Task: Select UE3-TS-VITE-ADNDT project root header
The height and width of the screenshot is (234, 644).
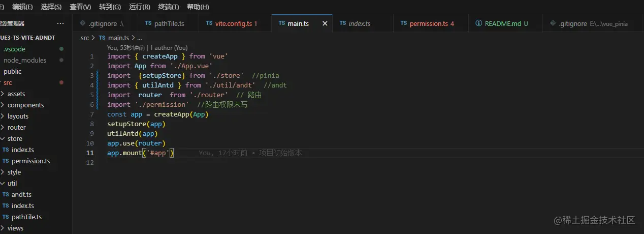Action: (27, 38)
